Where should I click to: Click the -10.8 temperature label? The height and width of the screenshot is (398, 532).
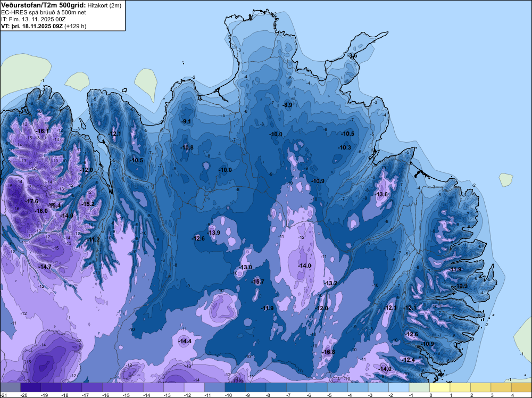pyautogui.click(x=187, y=147)
